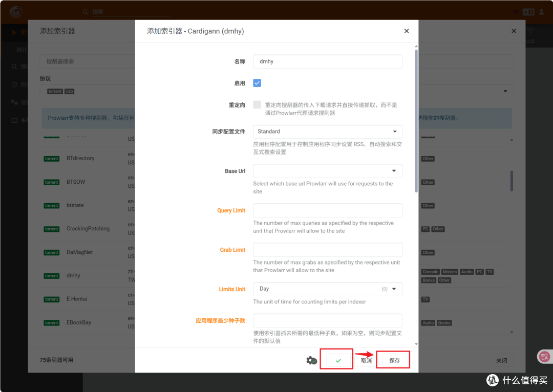Click the scrollbar down arrow in dialog
The height and width of the screenshot is (392, 553).
click(x=416, y=344)
